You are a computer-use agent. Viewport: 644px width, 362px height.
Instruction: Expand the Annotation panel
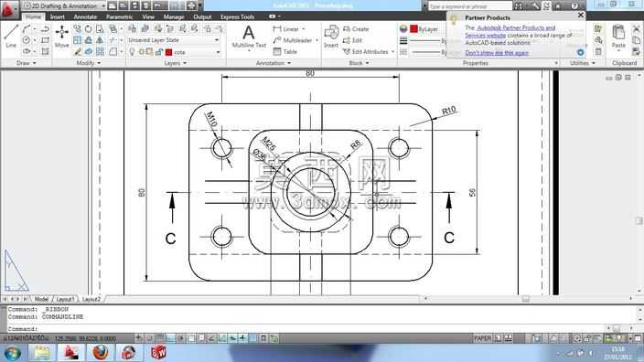[274, 63]
